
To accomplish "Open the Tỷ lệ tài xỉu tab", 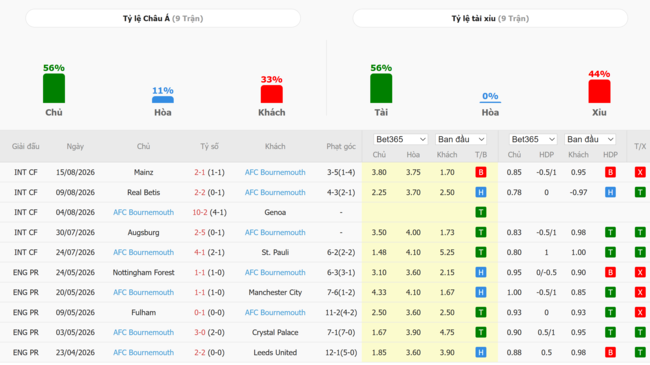I will click(490, 18).
